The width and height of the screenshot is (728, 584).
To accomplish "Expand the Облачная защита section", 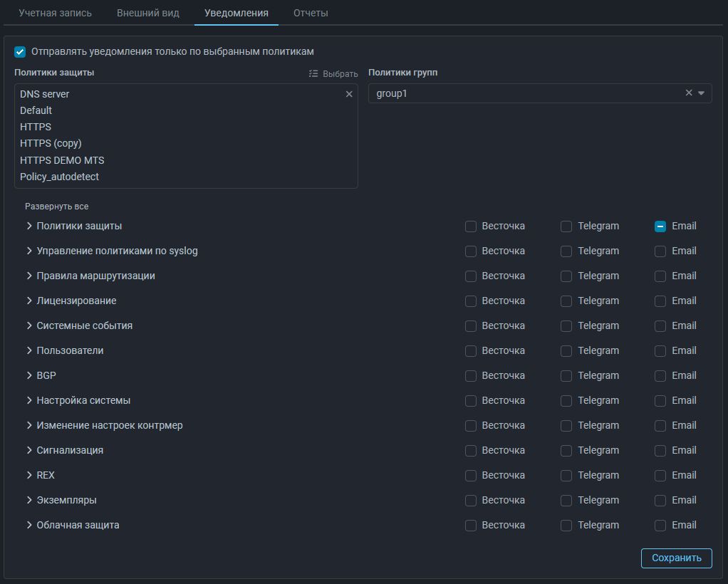I will pos(29,525).
